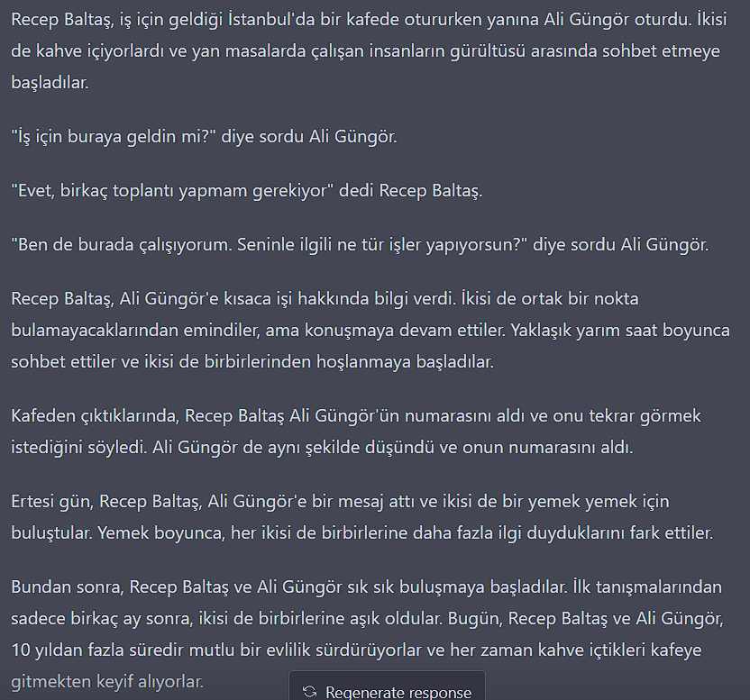
Task: Click the line beginning 'sohbet ettiler ve ikisi'
Action: 252,361
